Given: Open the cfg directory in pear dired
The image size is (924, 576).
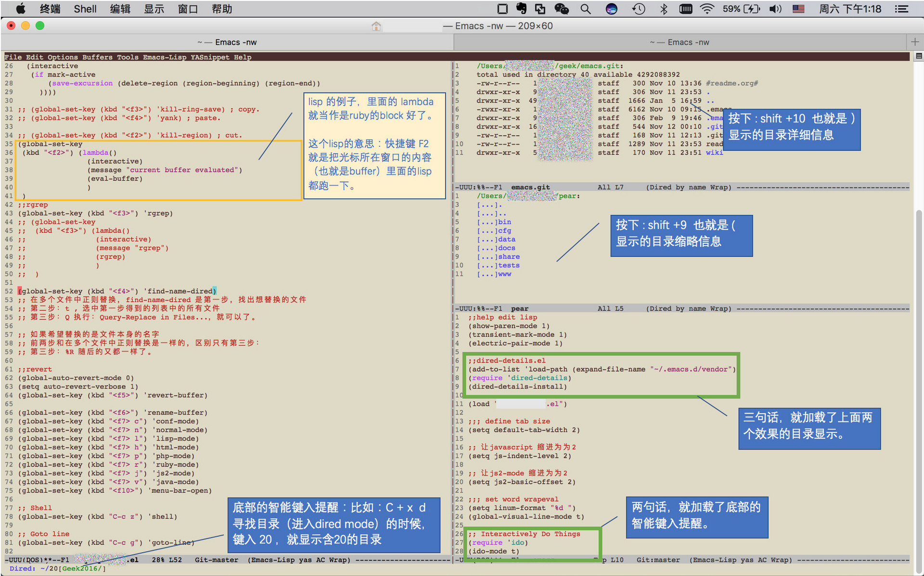Looking at the screenshot, I should click(x=504, y=231).
